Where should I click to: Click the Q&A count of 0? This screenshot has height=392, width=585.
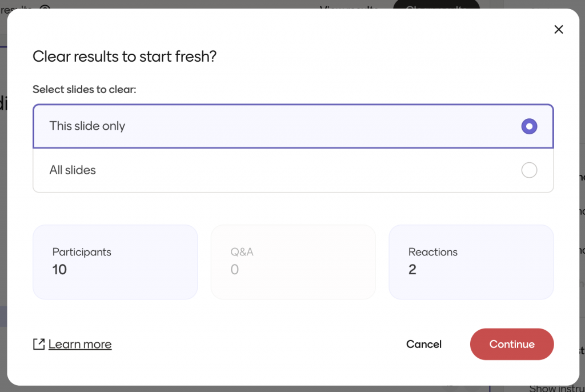click(x=235, y=270)
